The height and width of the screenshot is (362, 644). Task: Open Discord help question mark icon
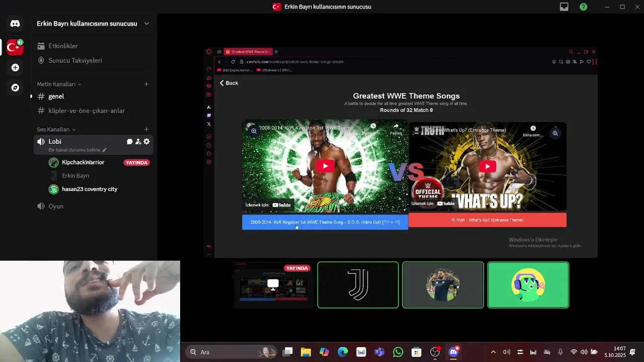(583, 7)
